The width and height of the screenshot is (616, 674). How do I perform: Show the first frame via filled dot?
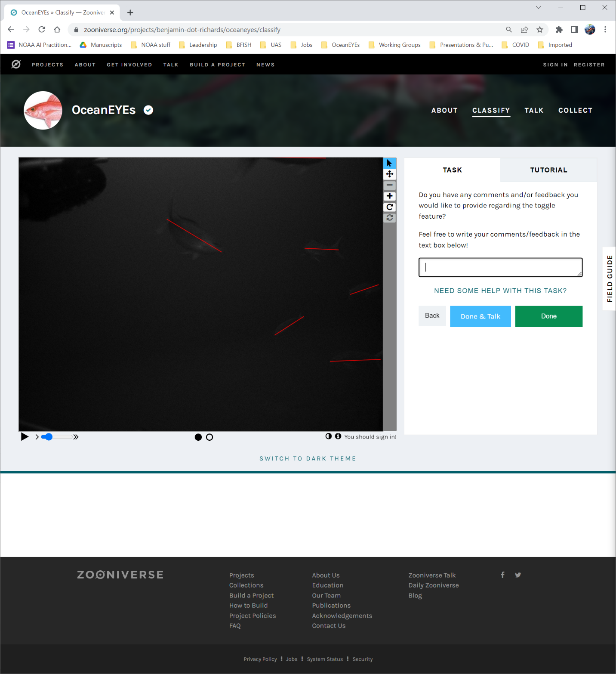pos(198,437)
